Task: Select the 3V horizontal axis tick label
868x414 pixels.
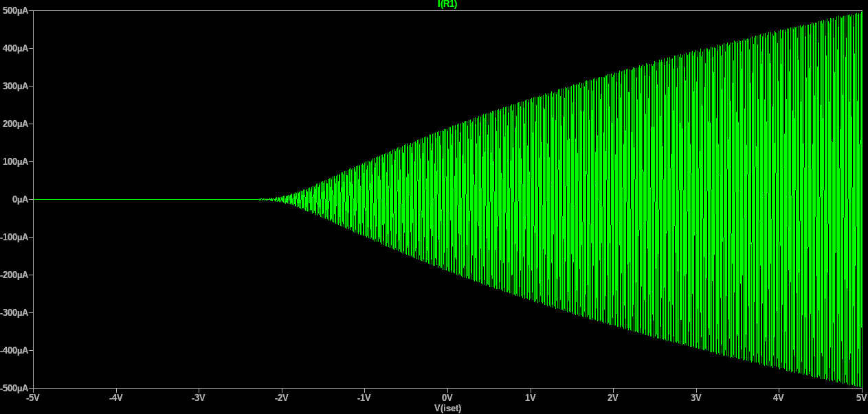Action: (695, 398)
